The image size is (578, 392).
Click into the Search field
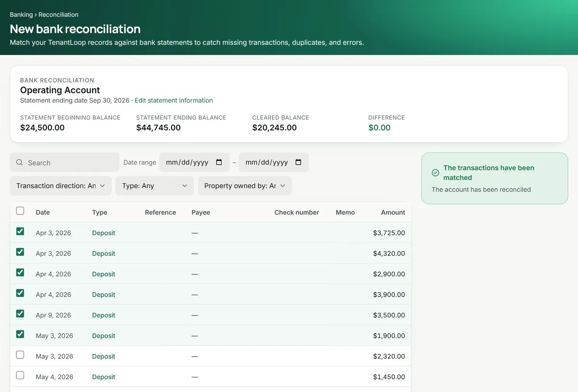pos(65,163)
